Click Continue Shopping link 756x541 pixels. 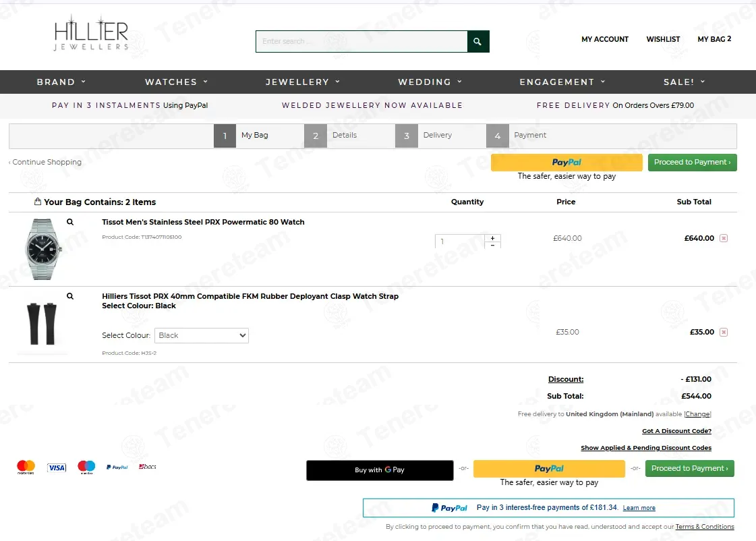pos(45,162)
